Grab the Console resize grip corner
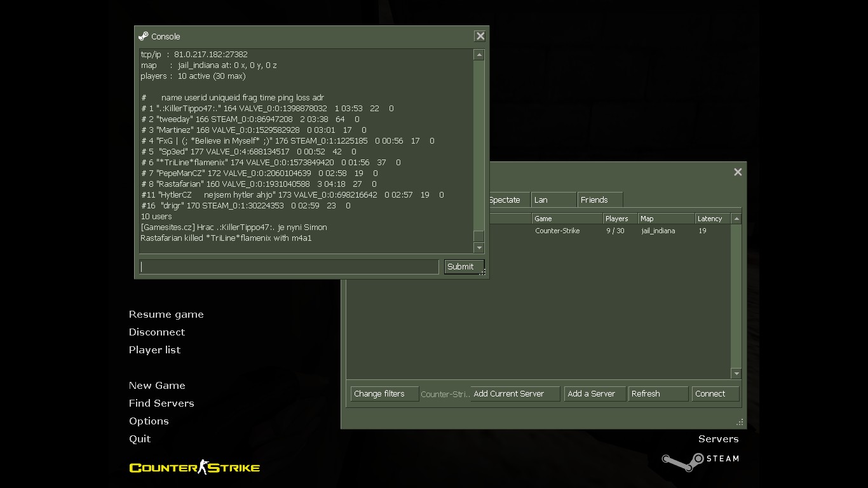 (483, 273)
